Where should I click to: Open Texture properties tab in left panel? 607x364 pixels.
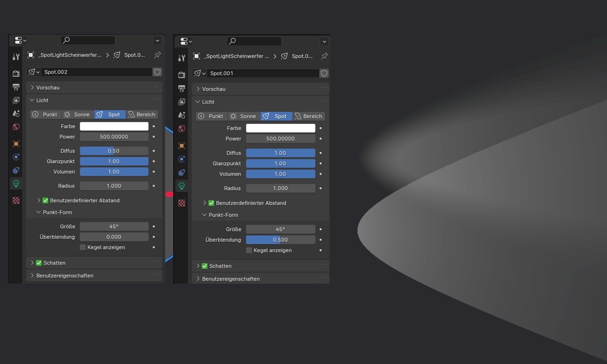point(16,201)
